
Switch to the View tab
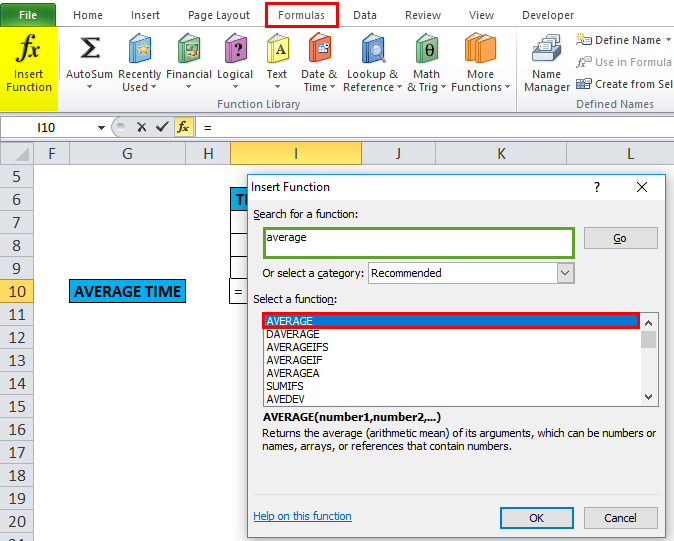481,15
